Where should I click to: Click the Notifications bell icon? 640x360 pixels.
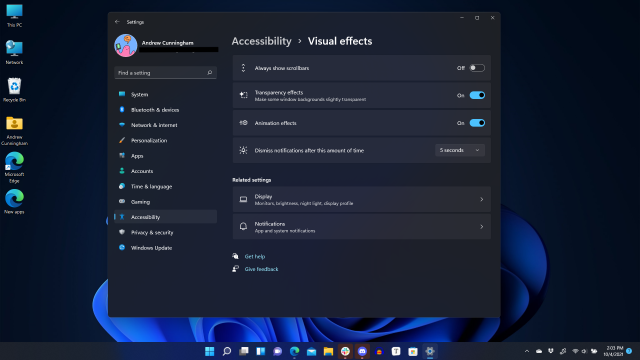(x=243, y=227)
